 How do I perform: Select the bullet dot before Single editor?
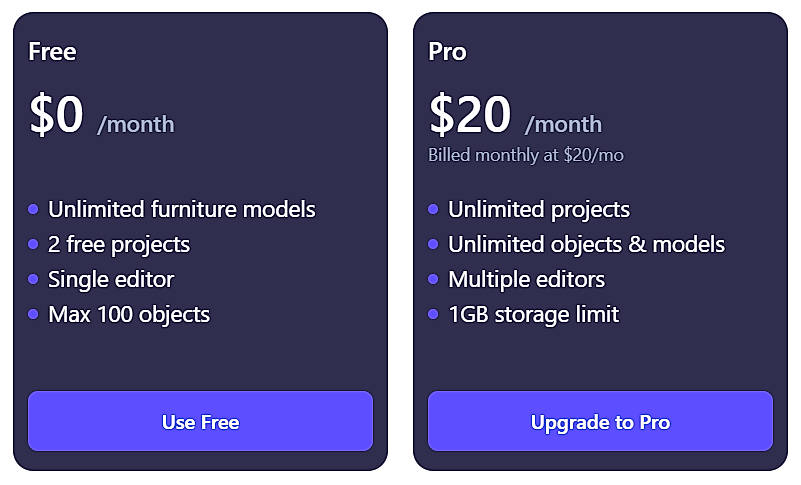33,280
